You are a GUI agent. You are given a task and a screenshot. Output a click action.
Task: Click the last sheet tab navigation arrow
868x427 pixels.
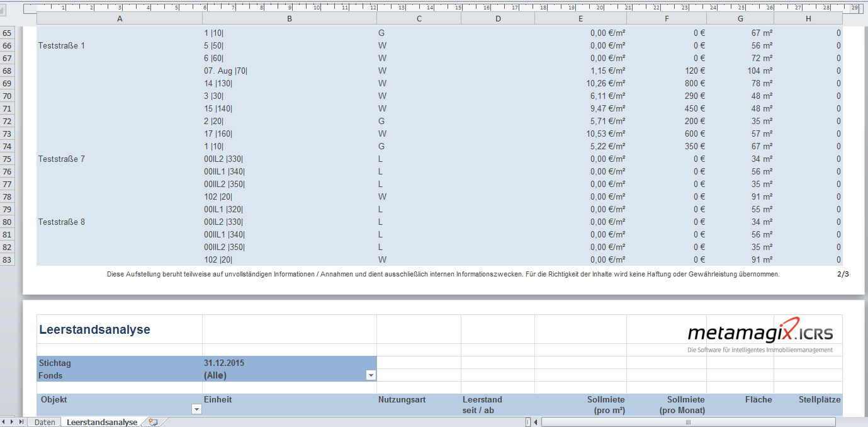tap(22, 422)
